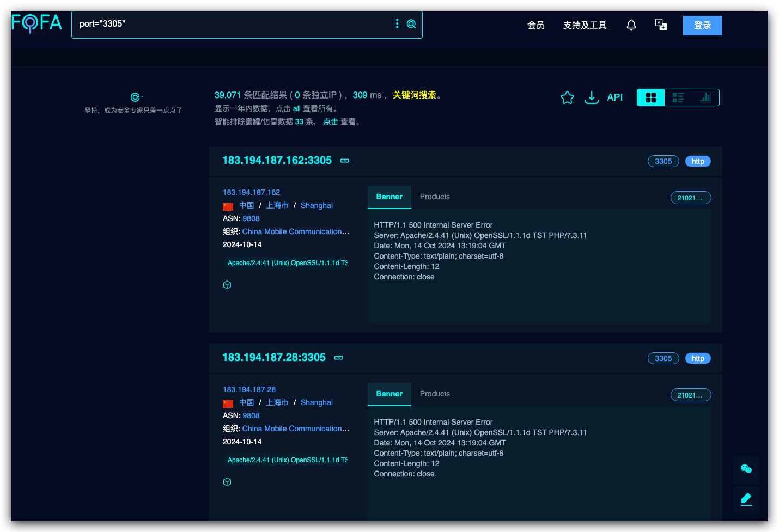The image size is (779, 532).
Task: Click Shanghai city link in second result
Action: click(317, 402)
